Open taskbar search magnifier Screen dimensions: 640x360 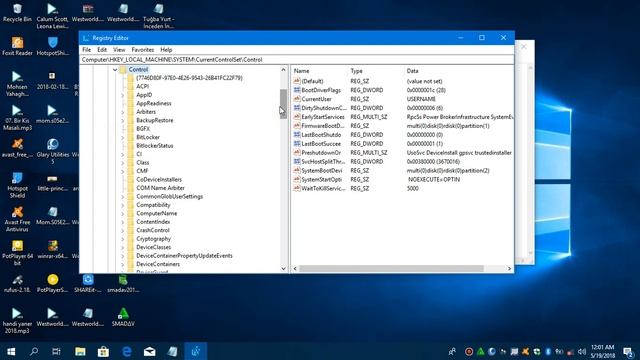pos(34,351)
